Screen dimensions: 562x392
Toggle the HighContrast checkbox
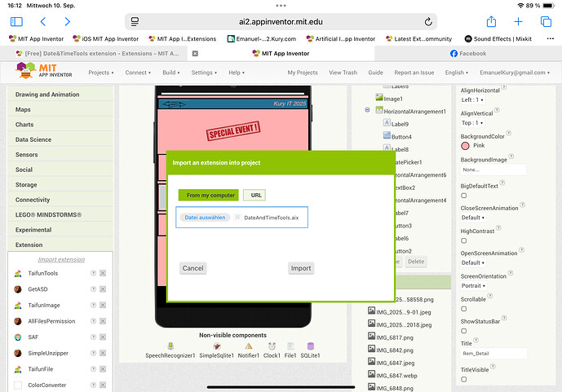pos(464,241)
